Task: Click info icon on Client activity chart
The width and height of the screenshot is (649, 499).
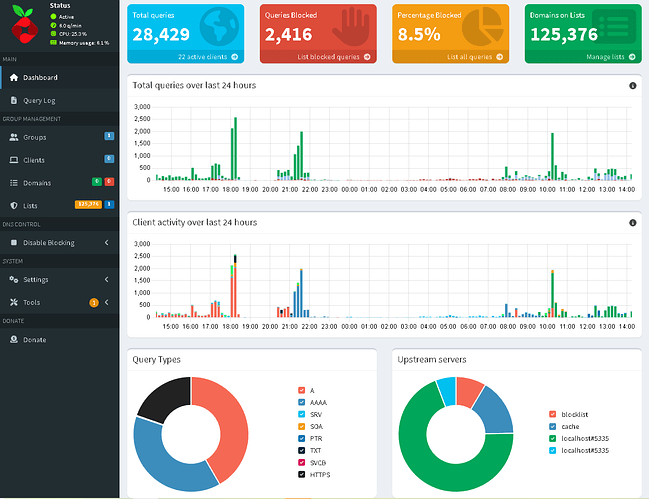Action: click(x=632, y=223)
